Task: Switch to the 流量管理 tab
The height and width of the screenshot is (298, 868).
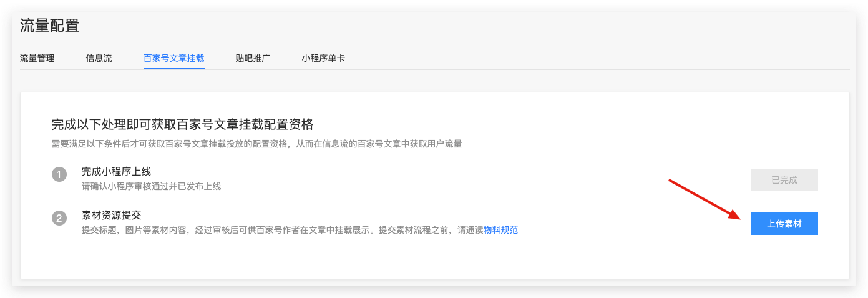Action: [x=37, y=58]
